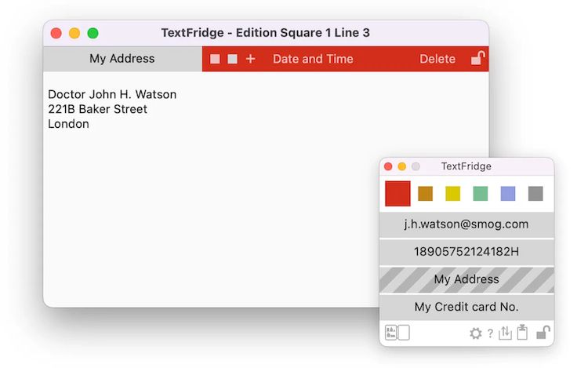Image resolution: width=588 pixels, height=368 pixels.
Task: Click the word 'London' in the text area
Action: coord(69,124)
